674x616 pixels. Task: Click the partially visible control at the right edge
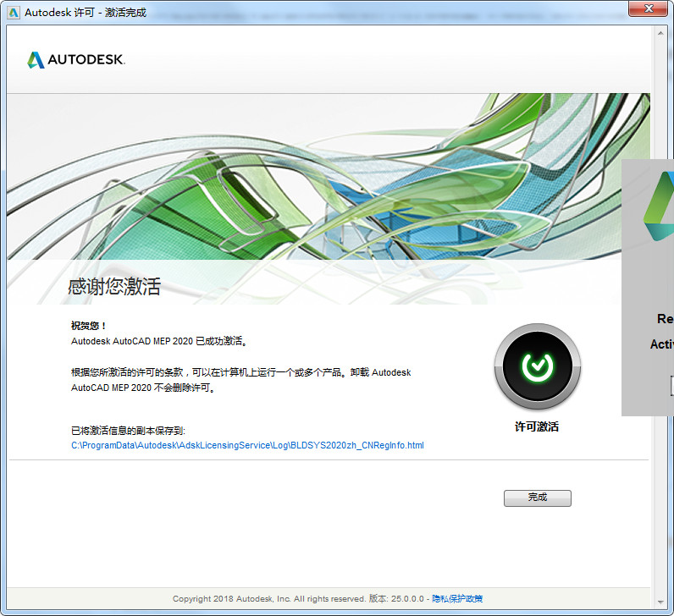(671, 385)
